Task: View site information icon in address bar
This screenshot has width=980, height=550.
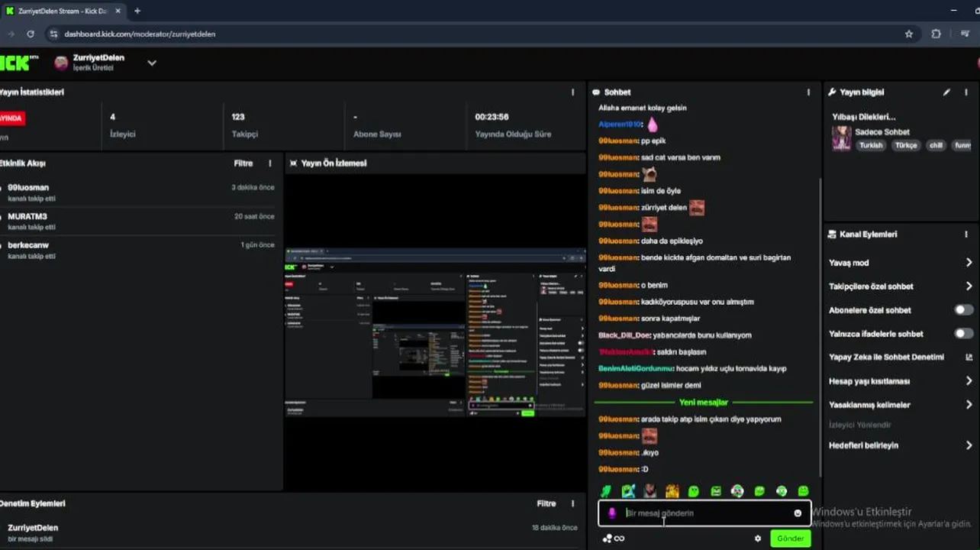Action: point(53,34)
